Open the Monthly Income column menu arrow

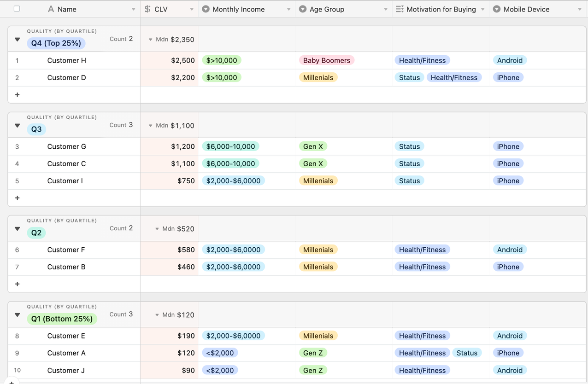coord(289,10)
